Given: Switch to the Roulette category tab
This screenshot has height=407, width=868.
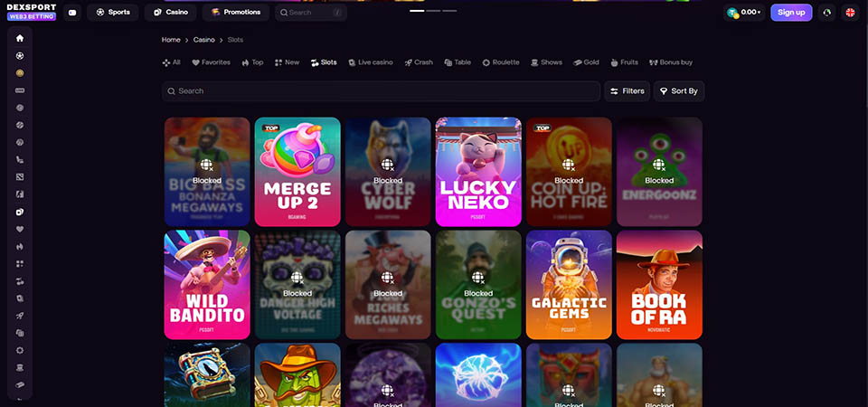Looking at the screenshot, I should (x=501, y=62).
